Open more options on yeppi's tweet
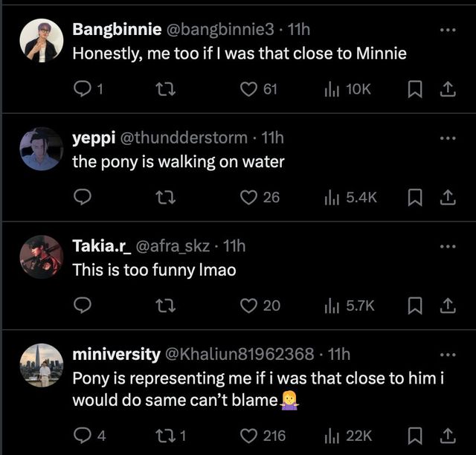 coord(446,138)
